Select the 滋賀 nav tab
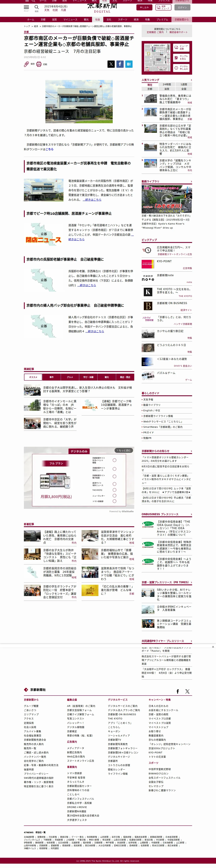Image resolution: width=216 pixels, height=868 pixels. 54,19
